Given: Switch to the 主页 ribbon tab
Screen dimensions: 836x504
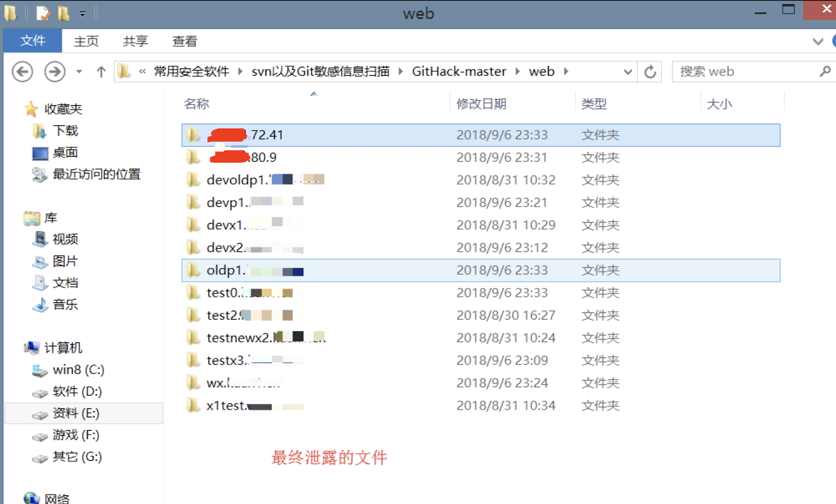Looking at the screenshot, I should coord(86,41).
